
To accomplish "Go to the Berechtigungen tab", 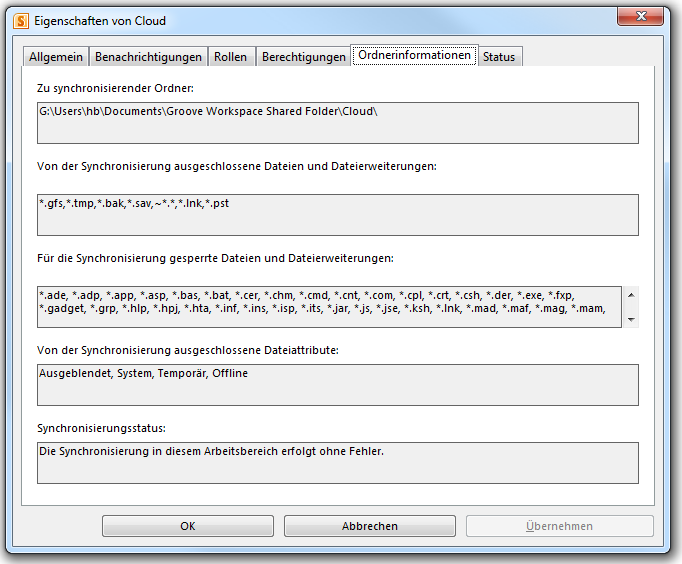I will (303, 57).
